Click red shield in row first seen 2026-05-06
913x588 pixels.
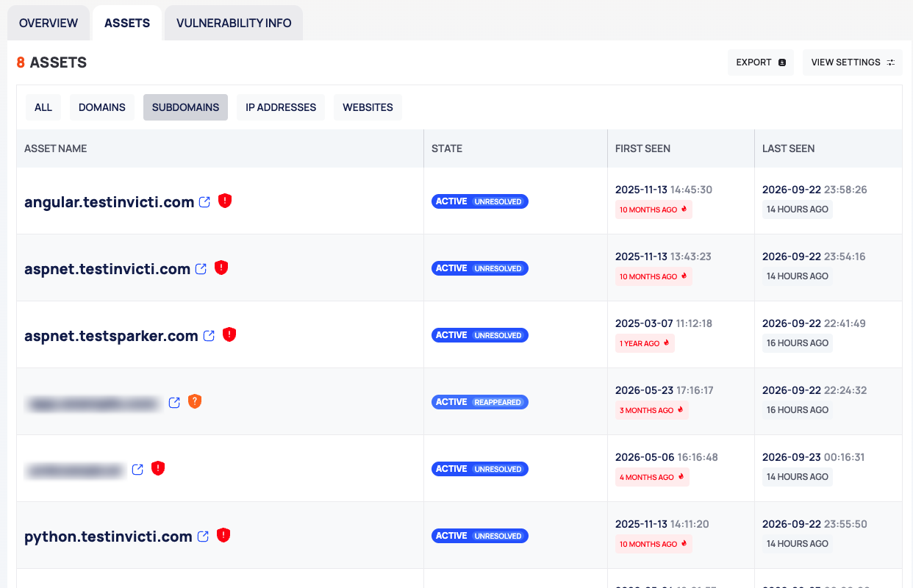158,468
